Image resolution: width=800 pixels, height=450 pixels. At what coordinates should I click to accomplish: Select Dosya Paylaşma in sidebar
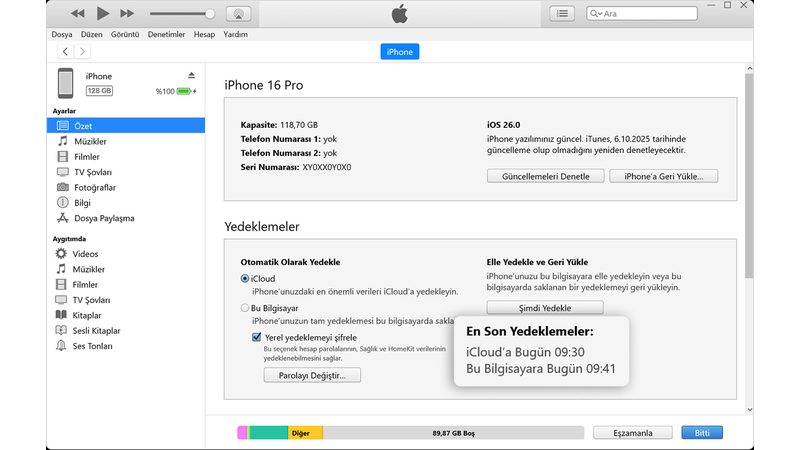(104, 218)
